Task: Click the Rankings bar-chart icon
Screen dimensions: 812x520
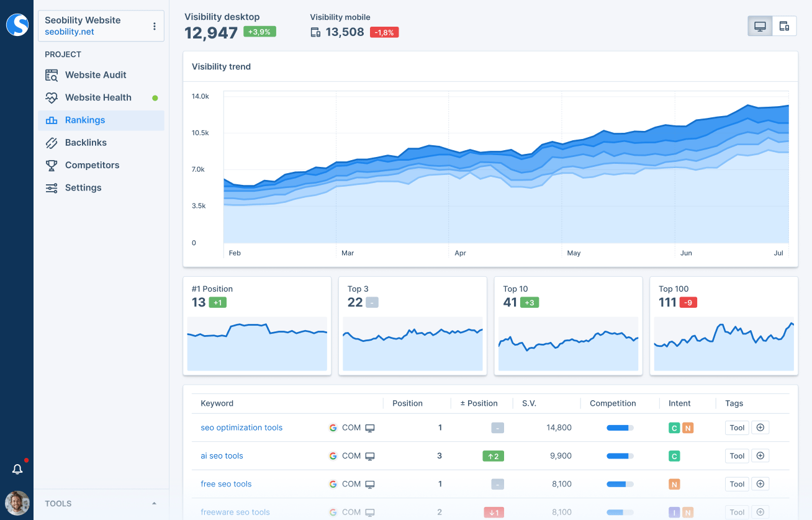Action: pos(52,120)
